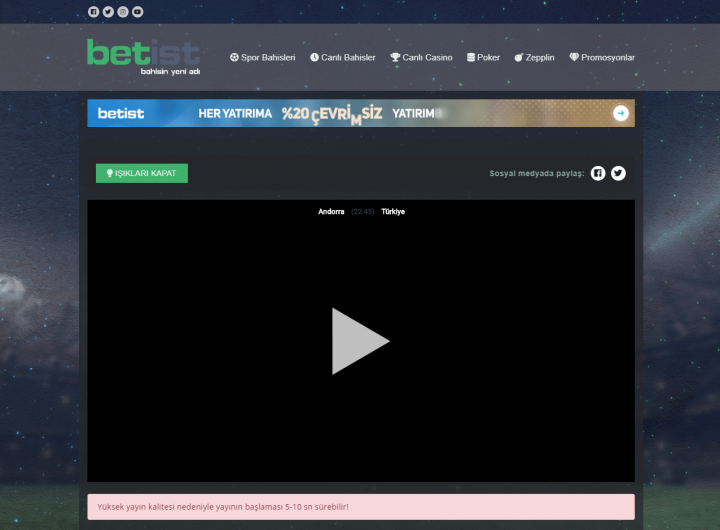Viewport: 720px width, 530px height.
Task: Share on Twitter next to Sosyal medyada paylaş
Action: click(x=618, y=173)
